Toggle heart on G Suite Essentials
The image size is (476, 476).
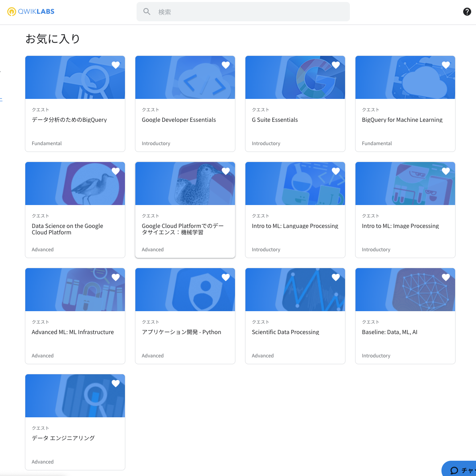[x=335, y=65]
